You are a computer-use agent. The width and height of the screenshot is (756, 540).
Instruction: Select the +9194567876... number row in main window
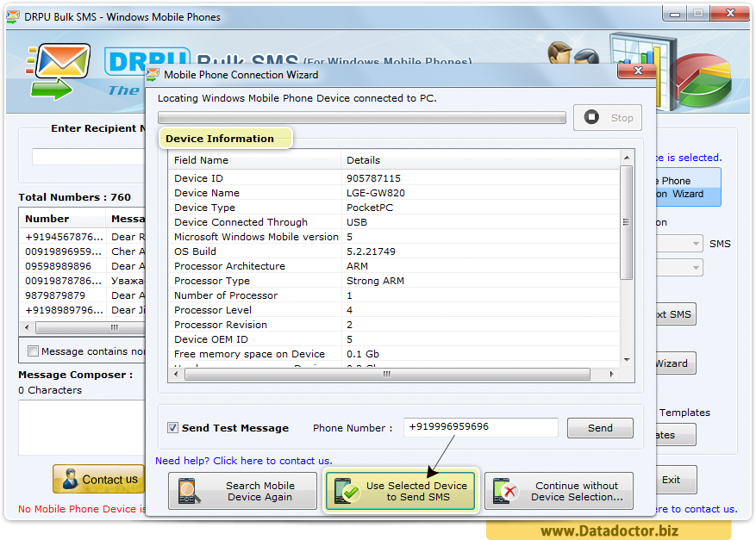tap(83, 237)
